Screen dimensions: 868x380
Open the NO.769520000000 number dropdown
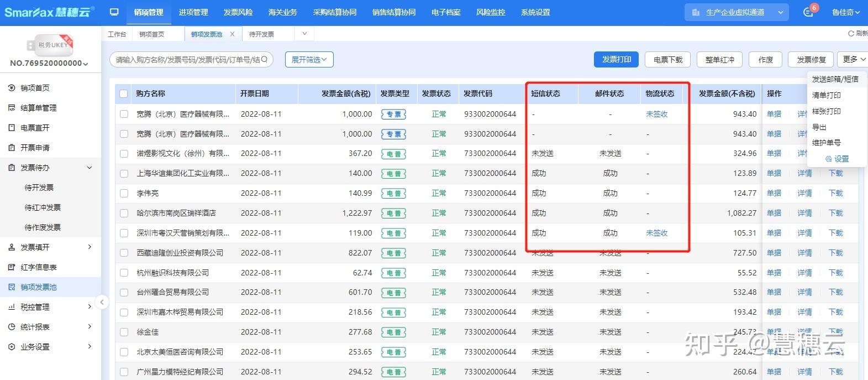[x=49, y=64]
